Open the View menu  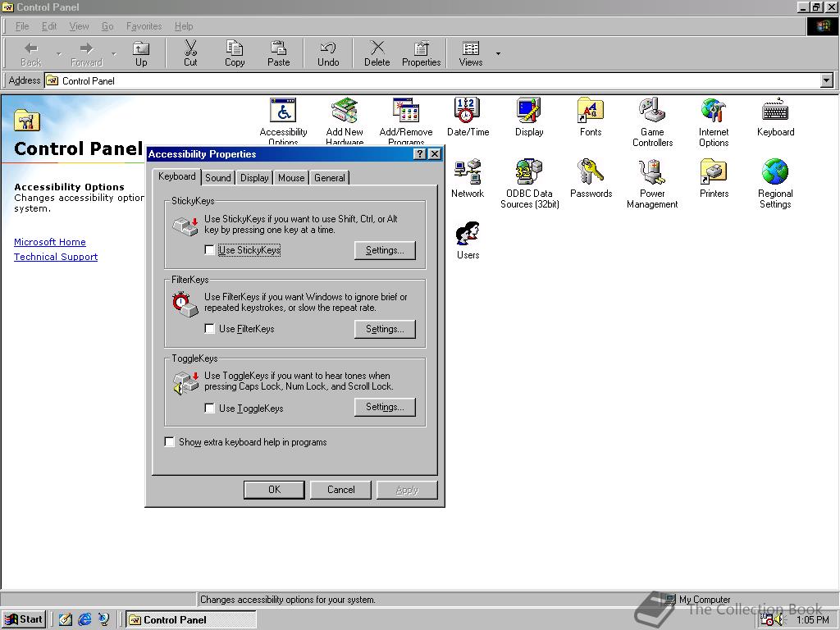point(80,26)
